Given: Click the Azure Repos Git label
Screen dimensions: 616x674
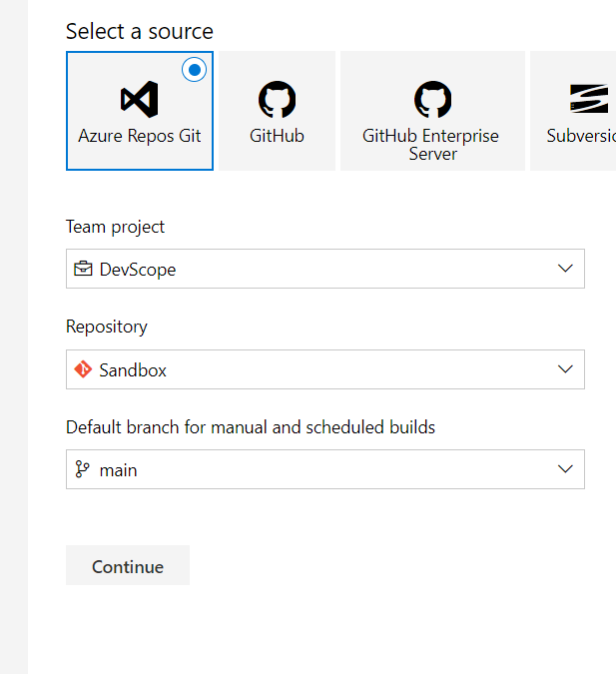Looking at the screenshot, I should 140,136.
